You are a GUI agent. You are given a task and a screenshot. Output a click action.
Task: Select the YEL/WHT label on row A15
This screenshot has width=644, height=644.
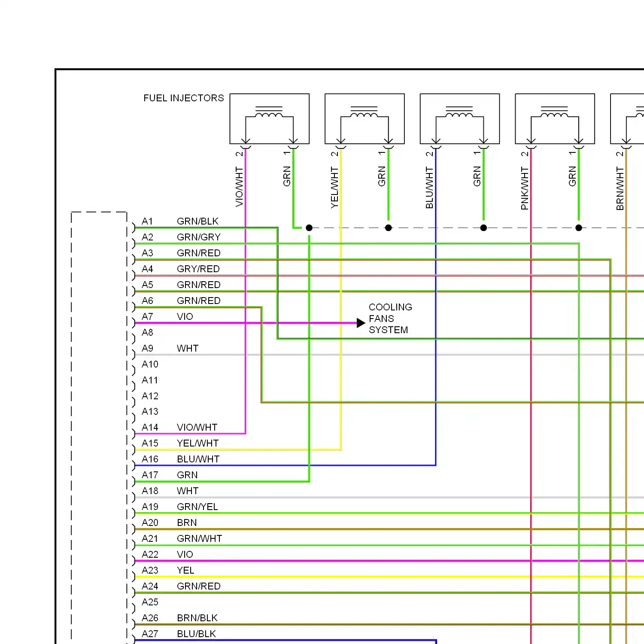tap(197, 444)
